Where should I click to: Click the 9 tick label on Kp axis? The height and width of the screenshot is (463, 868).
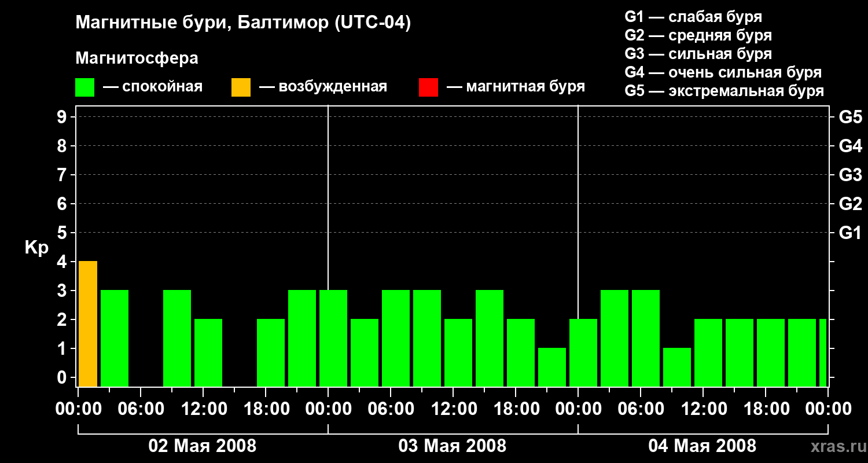coord(63,117)
